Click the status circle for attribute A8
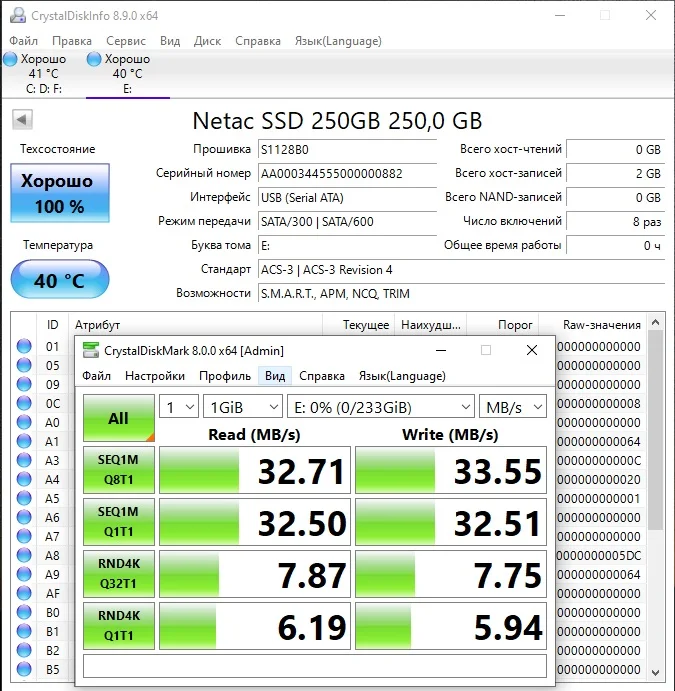 click(x=24, y=555)
